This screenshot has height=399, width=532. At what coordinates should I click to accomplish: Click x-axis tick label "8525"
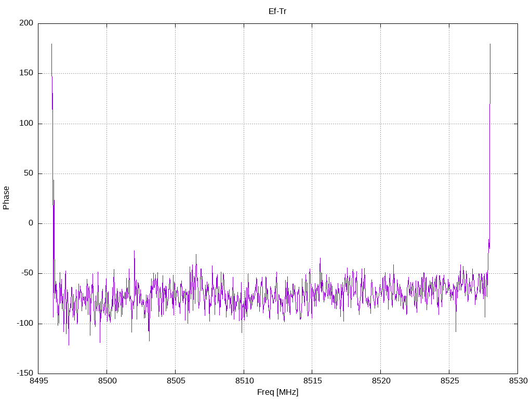click(449, 381)
